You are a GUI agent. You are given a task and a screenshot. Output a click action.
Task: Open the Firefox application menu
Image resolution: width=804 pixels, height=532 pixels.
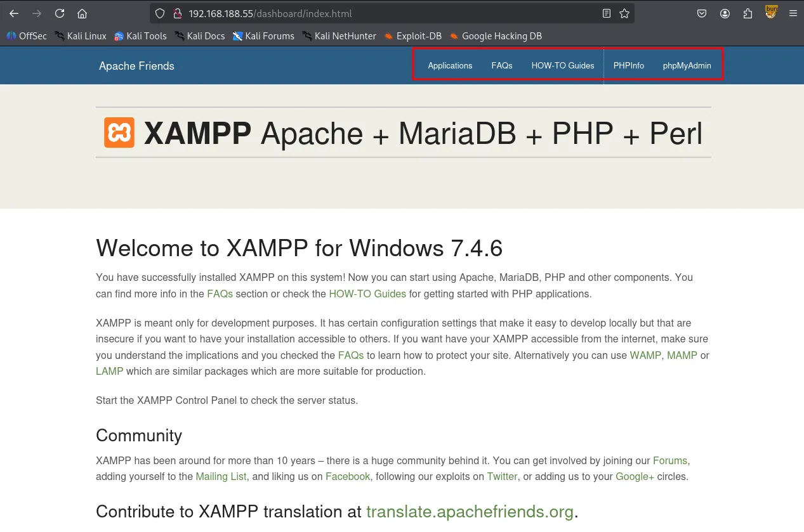[x=793, y=13]
